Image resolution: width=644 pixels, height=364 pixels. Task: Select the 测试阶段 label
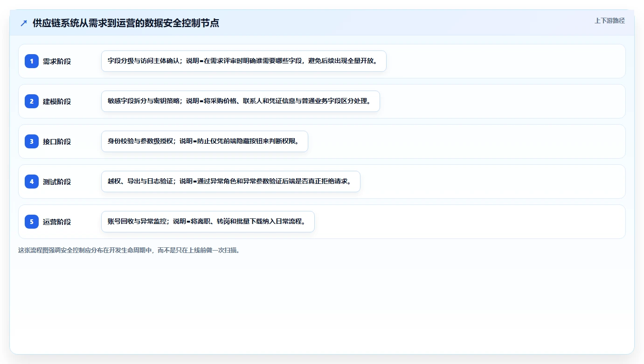click(57, 182)
